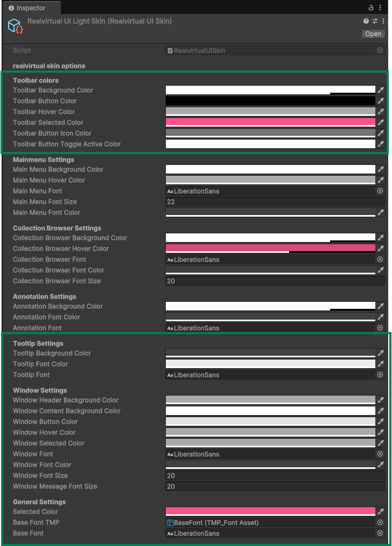The width and height of the screenshot is (392, 546).
Task: Click the Window Font LiberationSans field
Action: (x=270, y=454)
